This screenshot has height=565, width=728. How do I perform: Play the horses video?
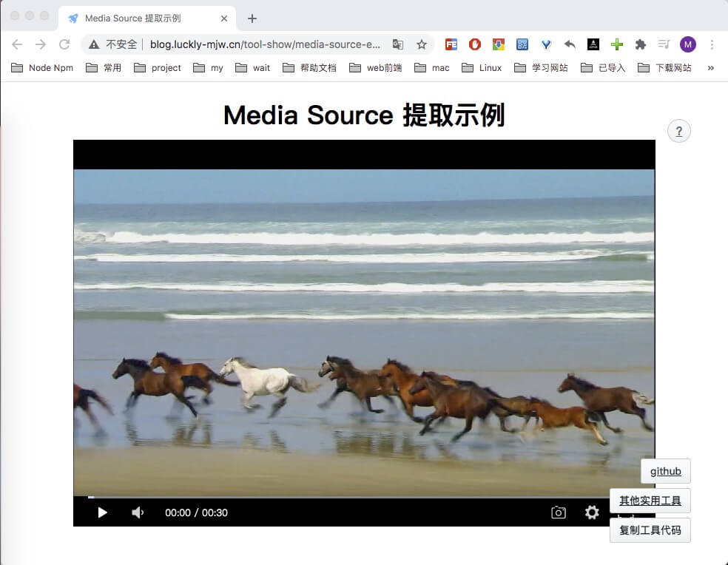(x=102, y=512)
